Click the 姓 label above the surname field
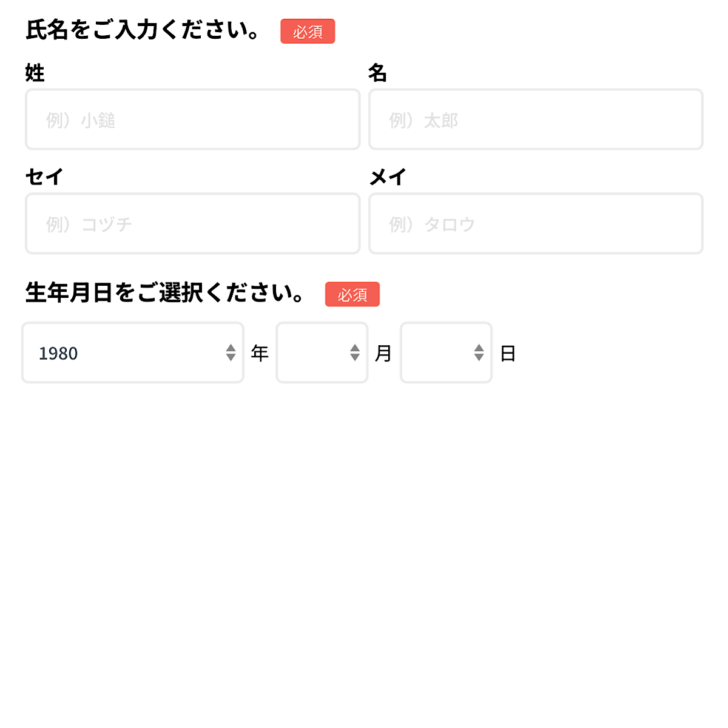728x728 pixels. (35, 73)
